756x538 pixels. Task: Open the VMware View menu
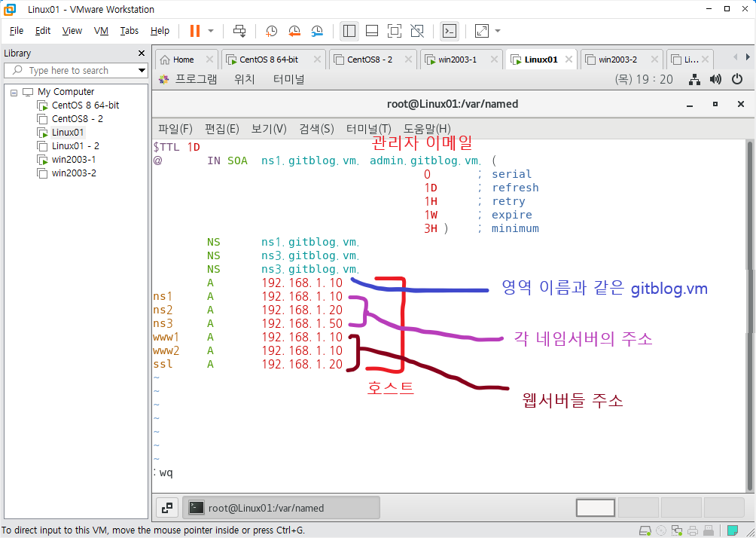point(72,31)
